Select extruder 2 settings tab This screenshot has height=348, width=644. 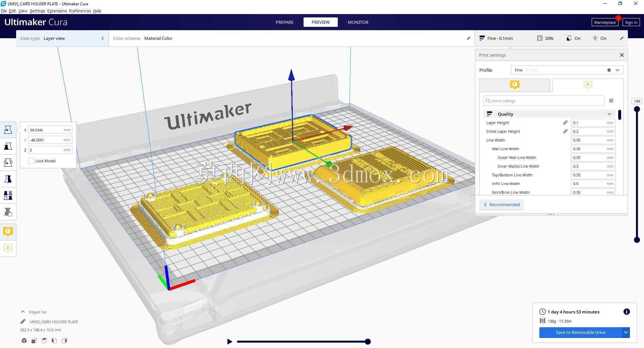[x=588, y=85]
